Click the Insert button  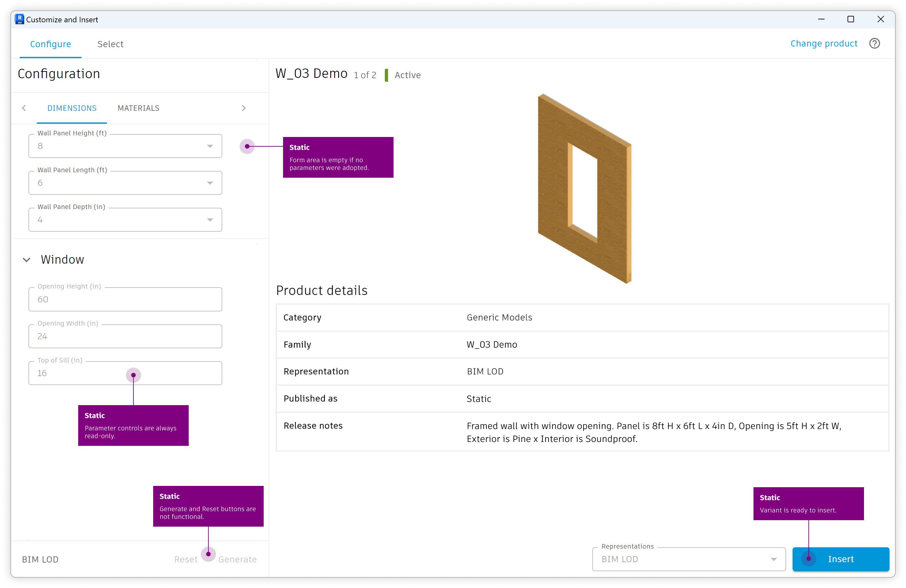pyautogui.click(x=841, y=559)
